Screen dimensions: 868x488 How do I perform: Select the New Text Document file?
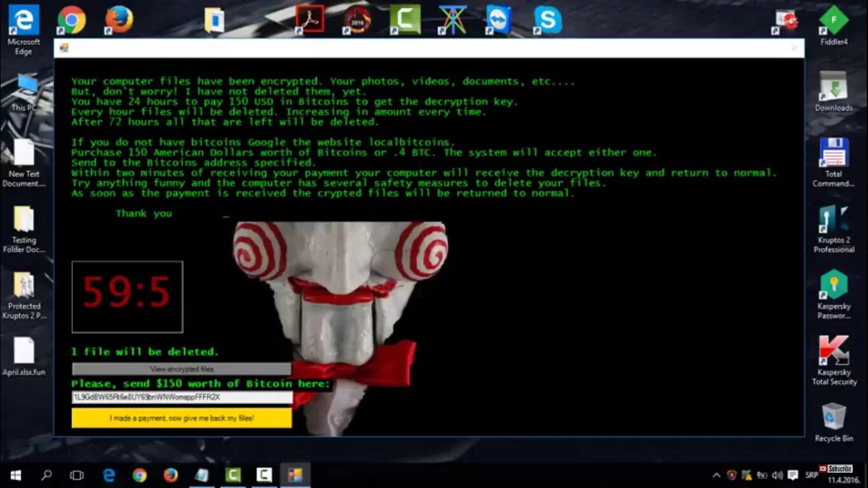click(x=24, y=163)
